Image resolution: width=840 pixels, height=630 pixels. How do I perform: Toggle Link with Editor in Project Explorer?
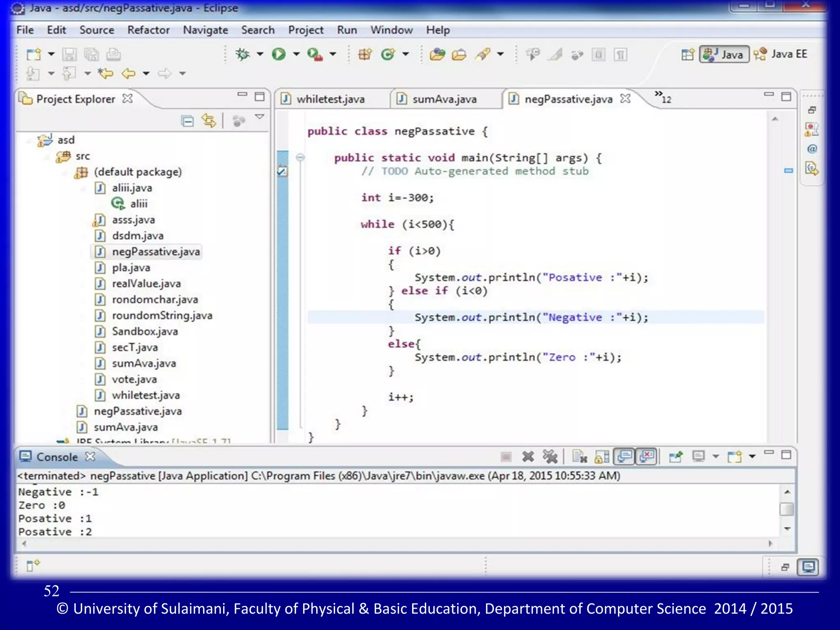(208, 121)
